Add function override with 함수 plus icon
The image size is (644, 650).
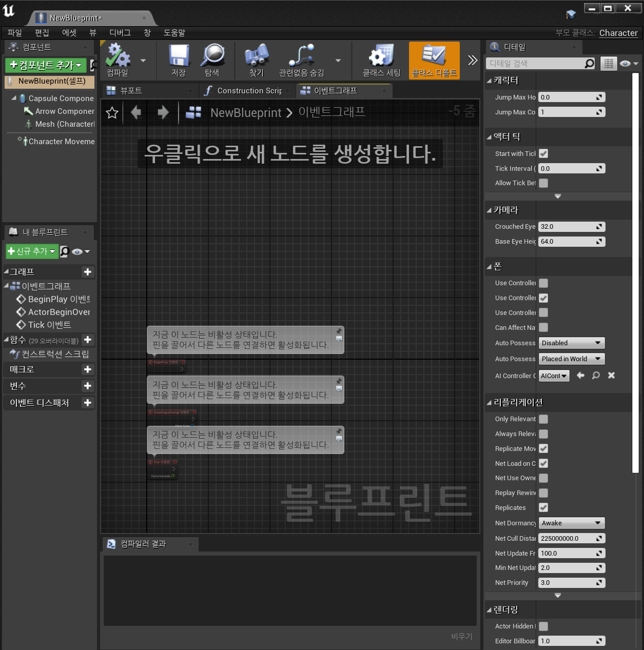pyautogui.click(x=88, y=340)
